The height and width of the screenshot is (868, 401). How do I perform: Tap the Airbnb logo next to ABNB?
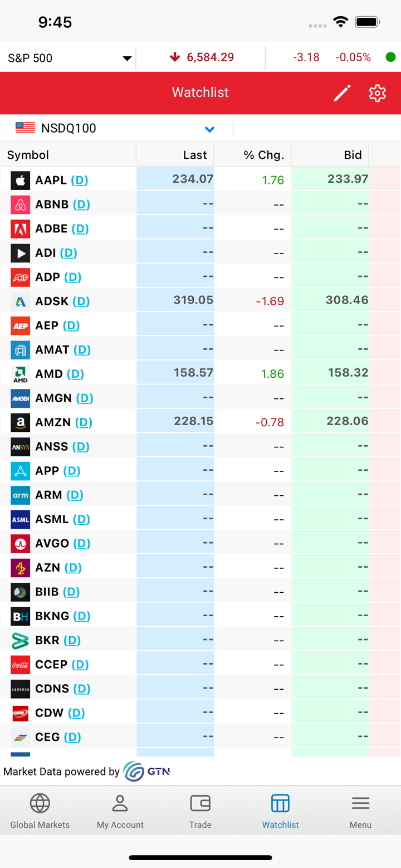(21, 204)
